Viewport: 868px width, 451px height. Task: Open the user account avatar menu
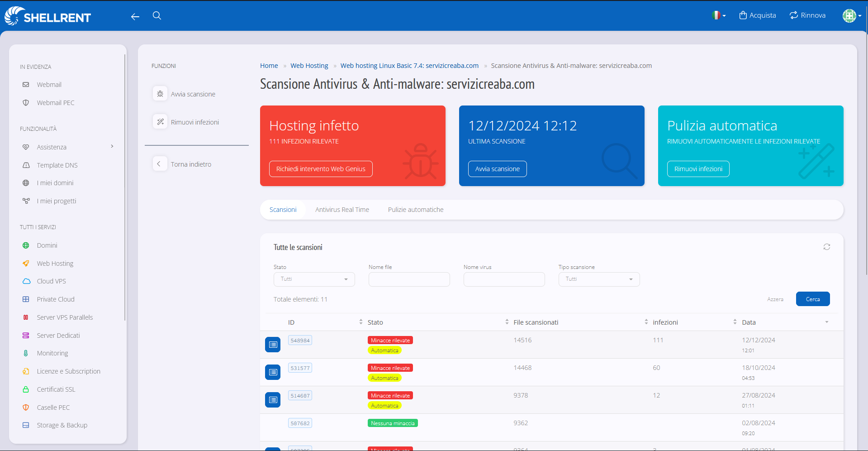pos(852,15)
